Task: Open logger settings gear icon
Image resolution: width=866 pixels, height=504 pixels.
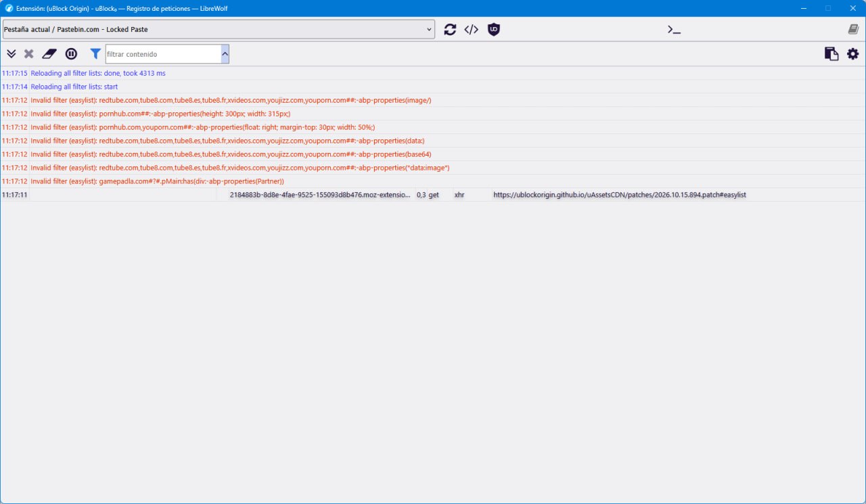Action: point(852,54)
